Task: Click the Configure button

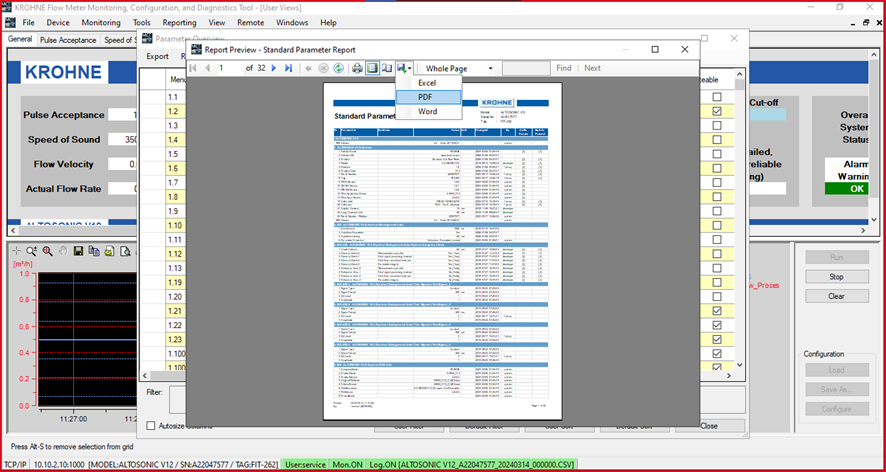Action: click(836, 409)
